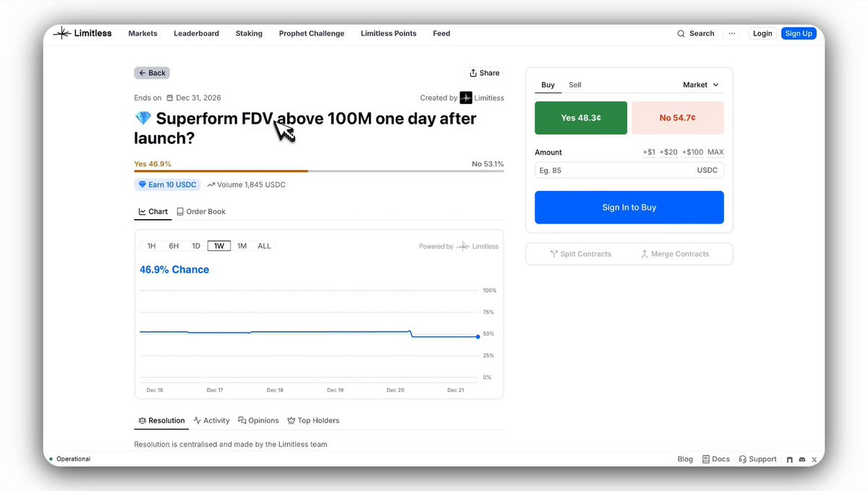Image resolution: width=868 pixels, height=491 pixels.
Task: Click the Volume 1,845 USDC text
Action: (247, 184)
